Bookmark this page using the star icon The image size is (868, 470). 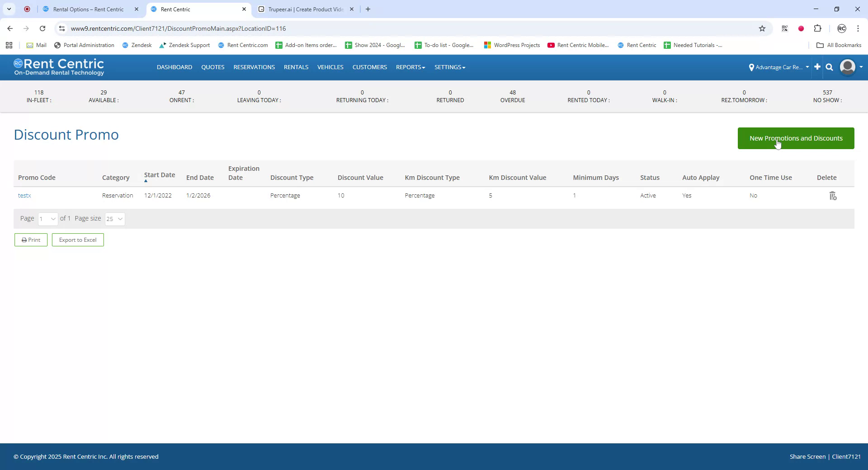tap(762, 28)
